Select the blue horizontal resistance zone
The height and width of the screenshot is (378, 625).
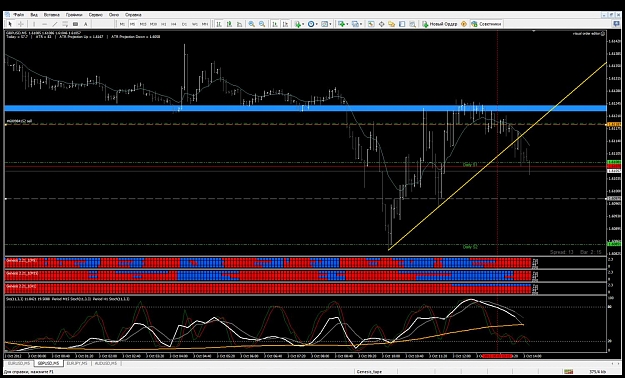point(305,108)
